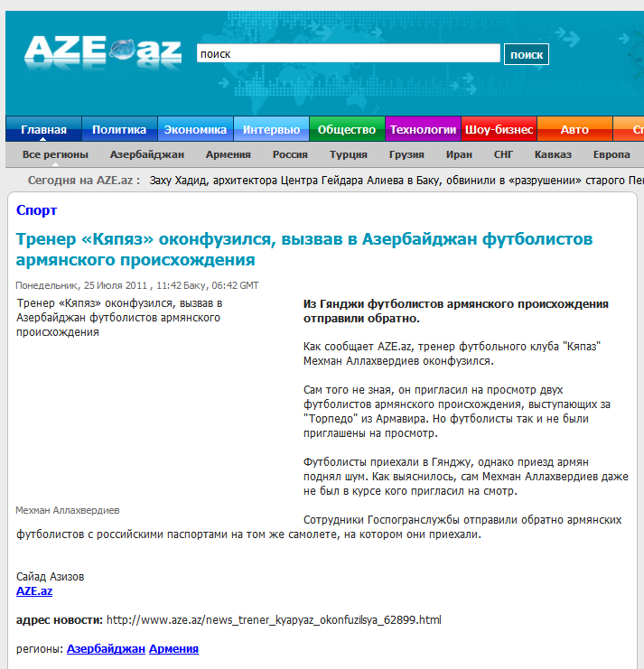644x669 pixels.
Task: Choose Армения in region submenu
Action: point(229,154)
